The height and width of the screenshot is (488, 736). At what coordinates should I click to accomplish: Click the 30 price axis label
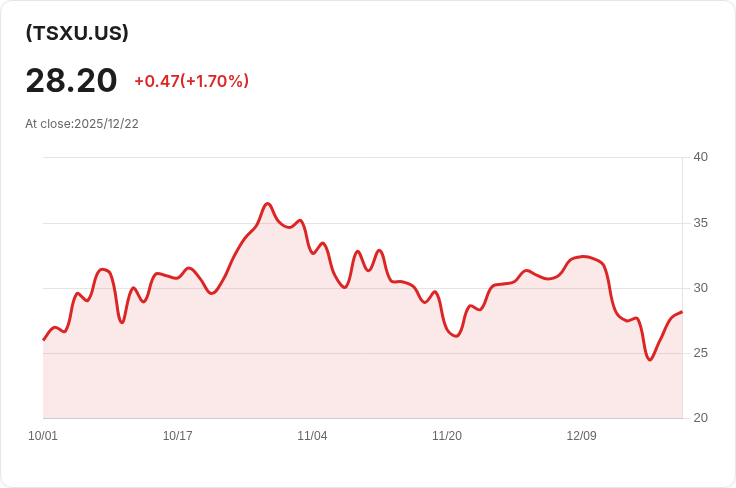pos(701,288)
